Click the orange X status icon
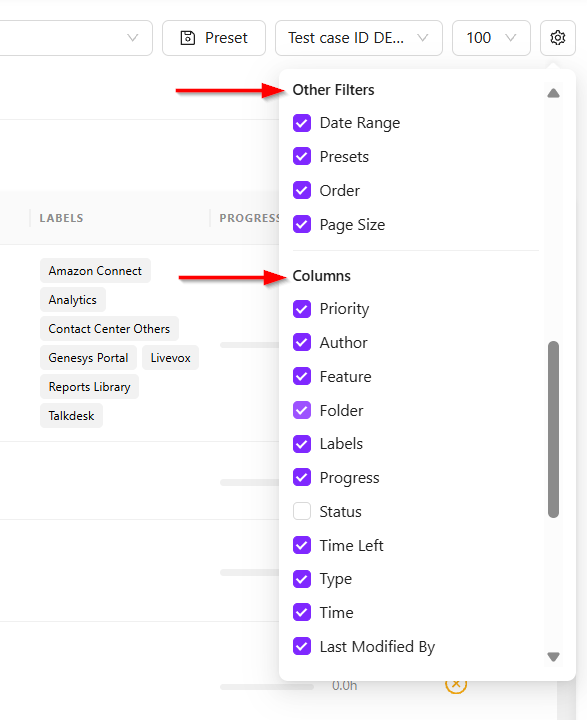This screenshot has height=720, width=587. 456,685
